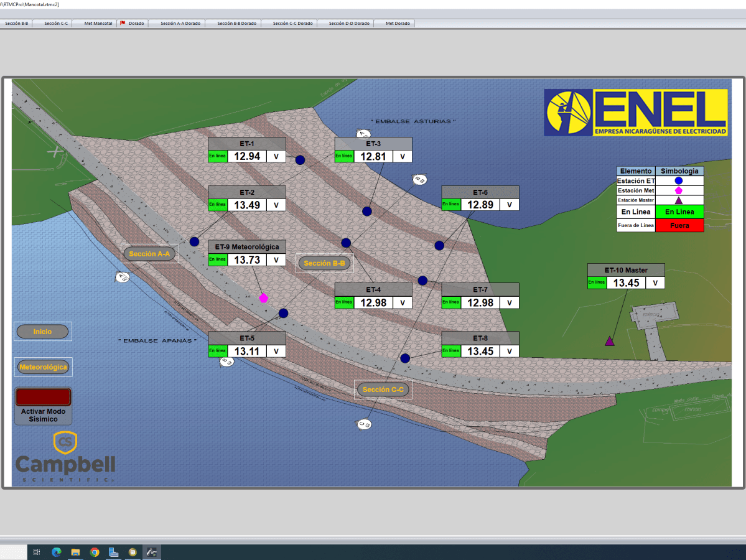This screenshot has width=746, height=560.
Task: Click the purple triangle ET-10 Master marker on map
Action: click(610, 341)
